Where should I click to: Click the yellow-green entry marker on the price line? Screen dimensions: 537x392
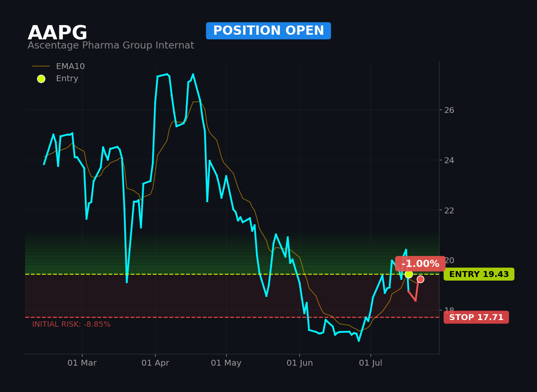[x=409, y=274]
